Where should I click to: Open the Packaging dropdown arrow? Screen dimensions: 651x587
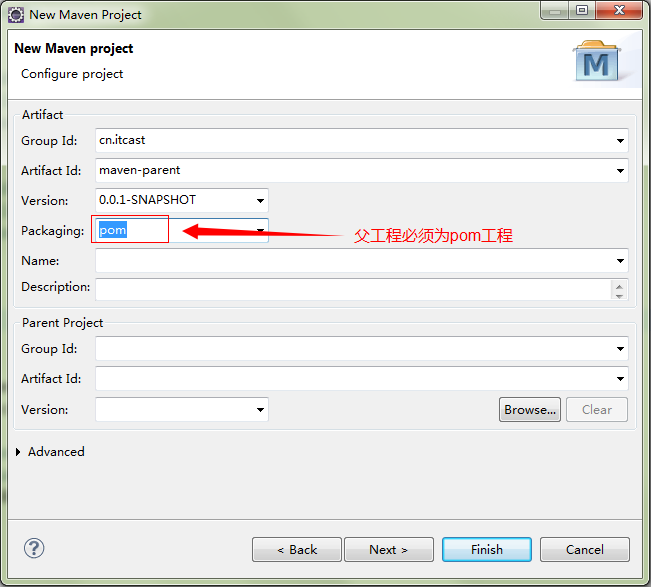[x=261, y=231]
